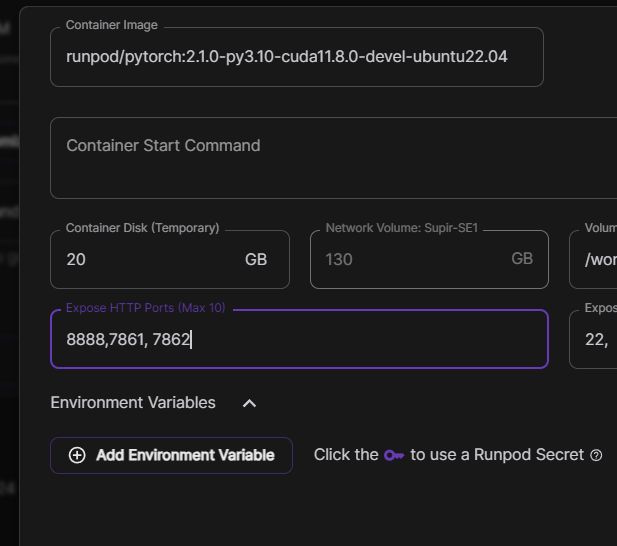Click the Environment Variables section heading
The image size is (617, 546).
click(133, 402)
